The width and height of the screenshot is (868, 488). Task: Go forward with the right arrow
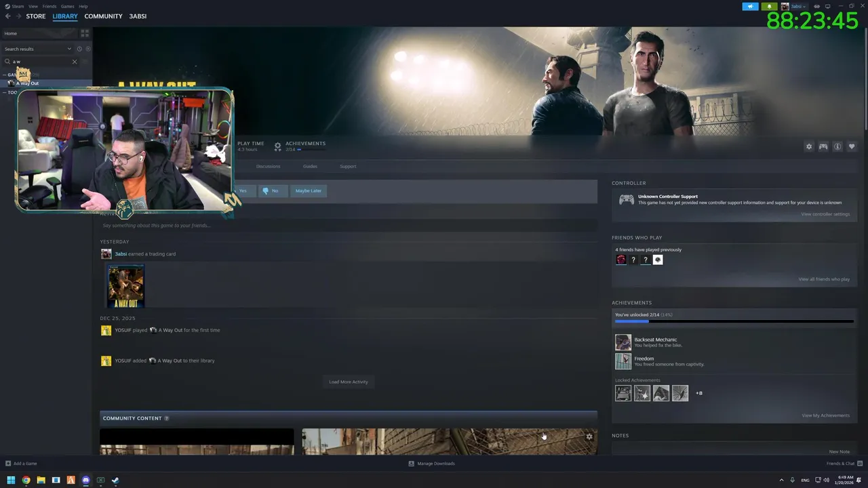click(x=18, y=16)
